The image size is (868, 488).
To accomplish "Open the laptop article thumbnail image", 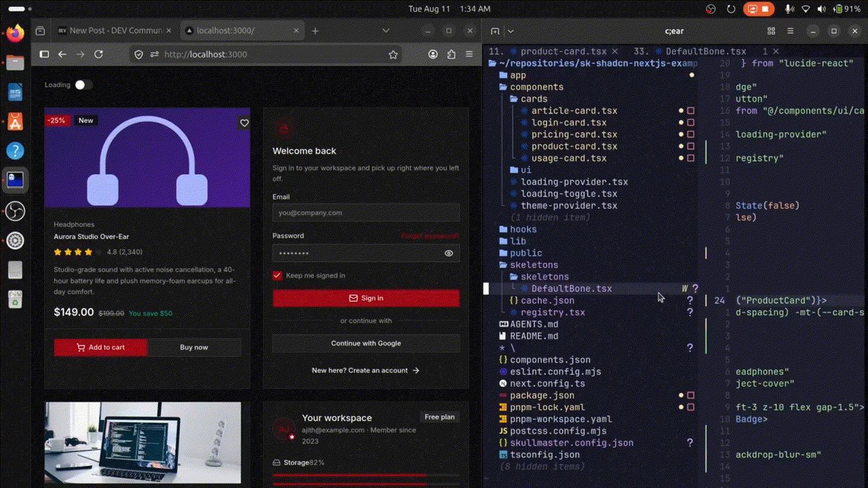I will 143,443.
